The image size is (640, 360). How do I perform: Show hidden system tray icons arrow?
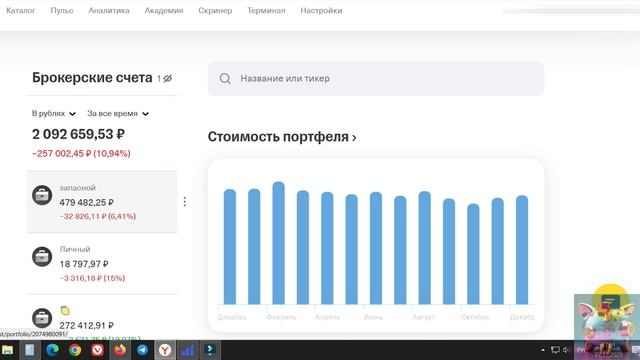point(543,350)
